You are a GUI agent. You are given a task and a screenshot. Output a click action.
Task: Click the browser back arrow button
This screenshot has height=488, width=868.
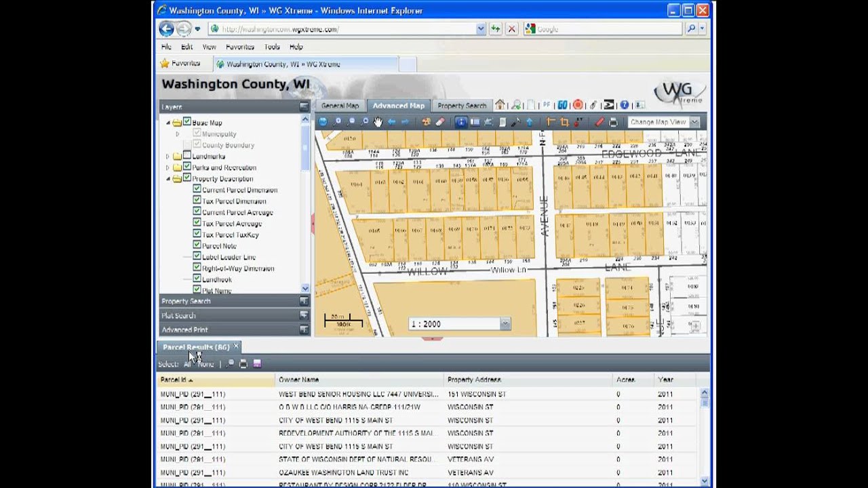166,28
